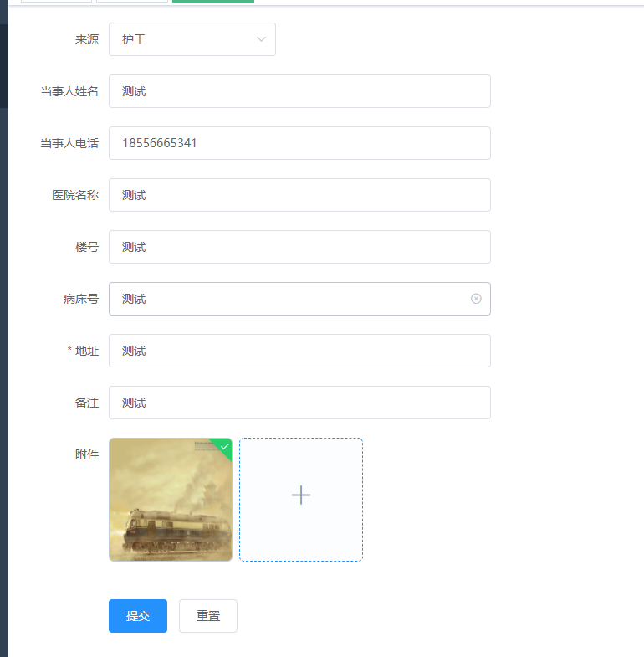The height and width of the screenshot is (657, 644).
Task: Click the 来源 label text
Action: click(87, 39)
